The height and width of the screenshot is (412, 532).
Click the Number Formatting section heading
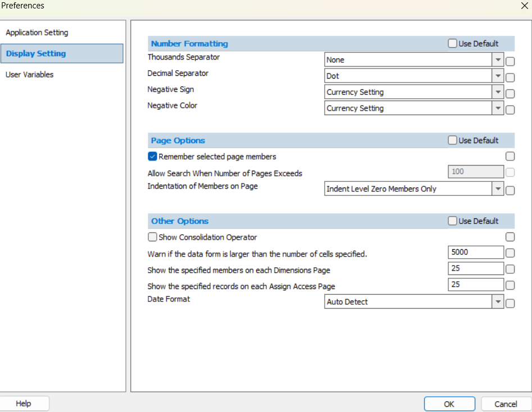pos(189,44)
